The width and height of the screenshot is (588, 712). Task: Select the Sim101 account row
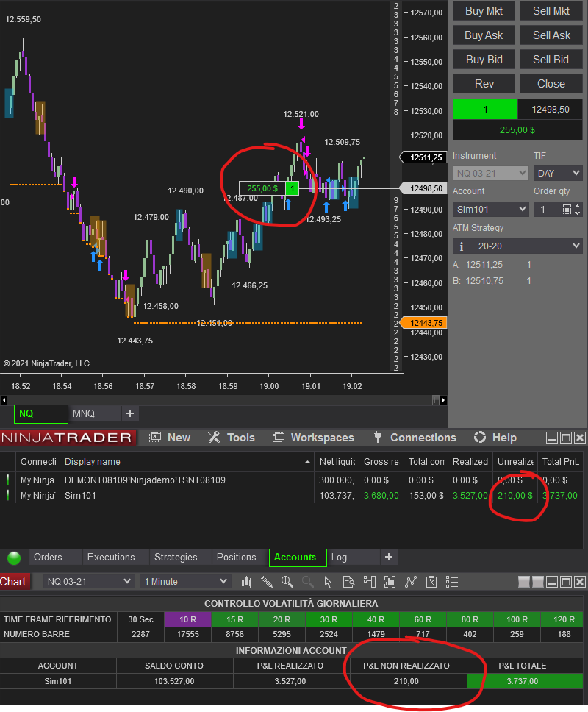pyautogui.click(x=291, y=496)
